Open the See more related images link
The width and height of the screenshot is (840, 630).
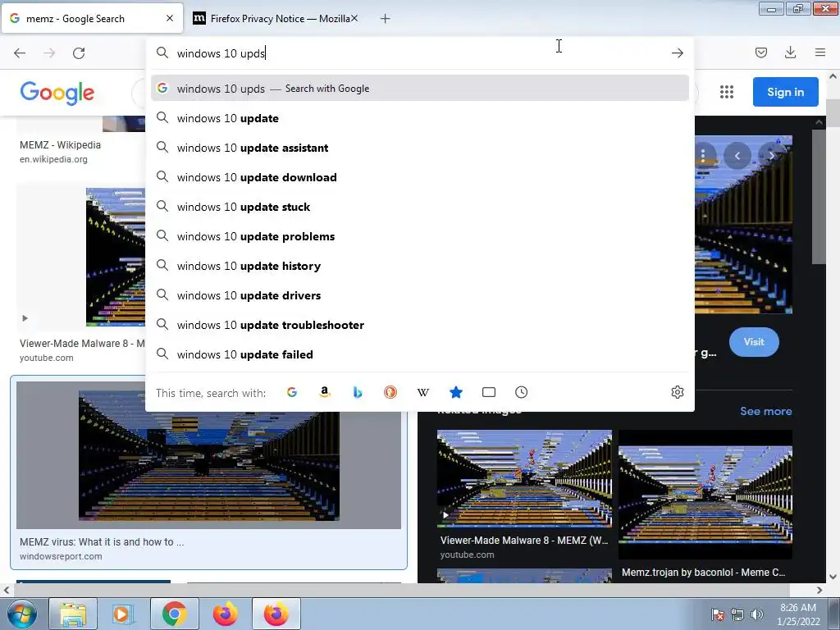[766, 412]
